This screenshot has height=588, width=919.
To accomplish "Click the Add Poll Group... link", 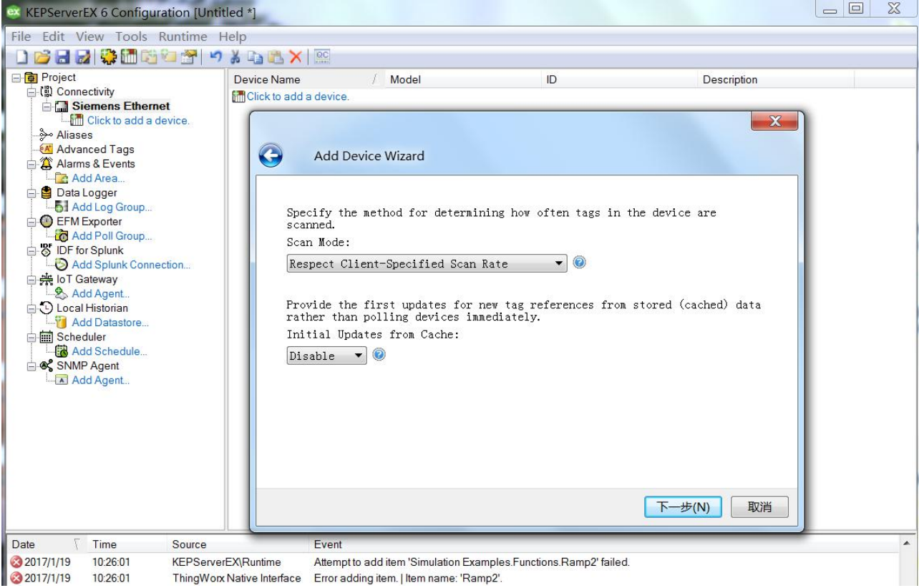I will (112, 235).
